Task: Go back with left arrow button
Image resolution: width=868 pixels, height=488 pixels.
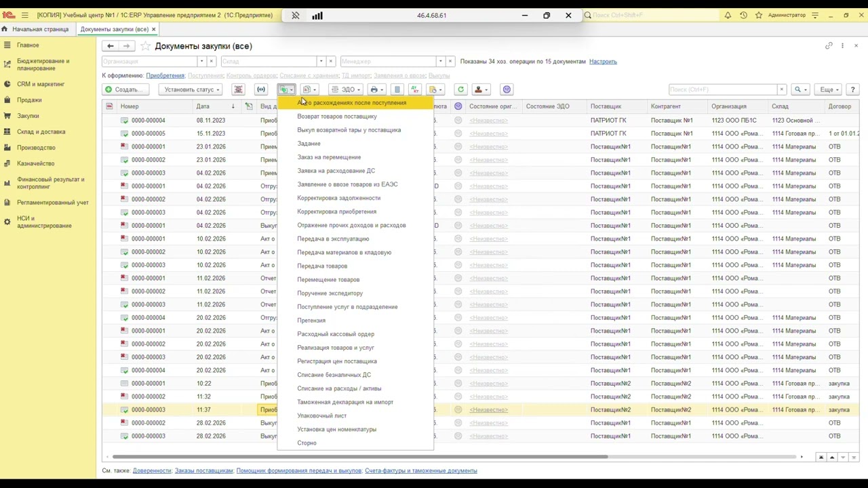Action: coord(110,45)
